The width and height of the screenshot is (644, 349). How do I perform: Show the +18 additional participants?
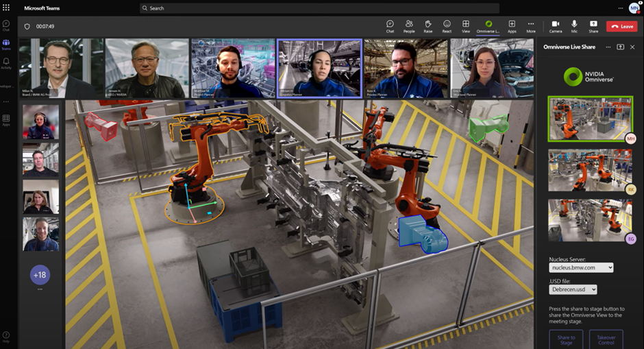click(40, 274)
